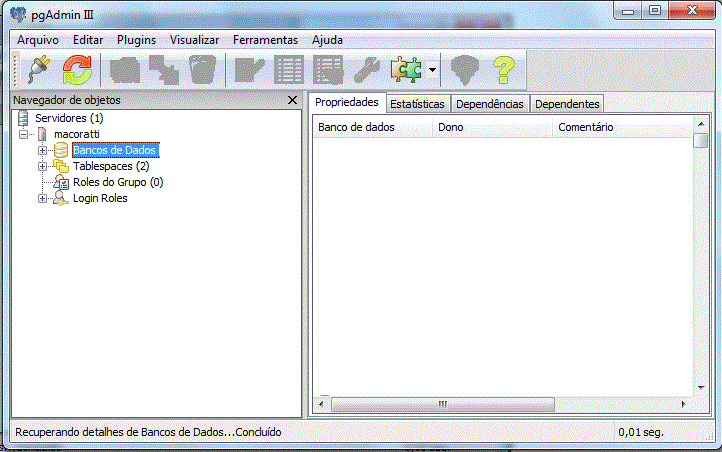
Task: Select Roles do Grupo (0) label
Action: 118,182
